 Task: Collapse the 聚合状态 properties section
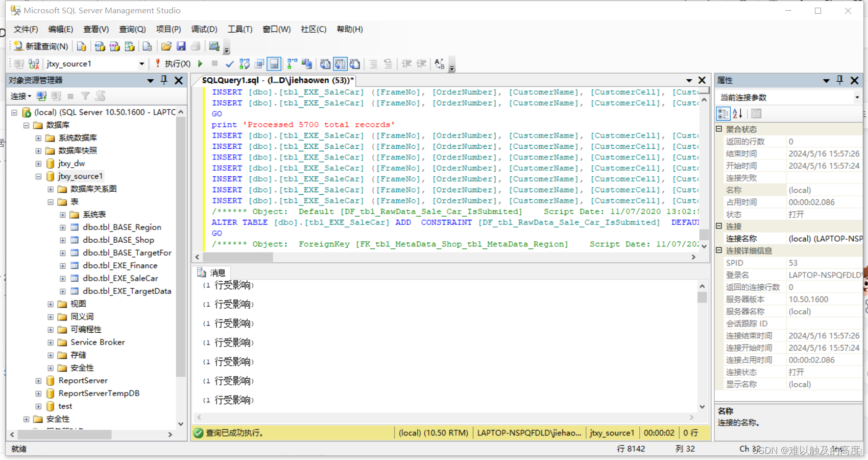pos(719,129)
